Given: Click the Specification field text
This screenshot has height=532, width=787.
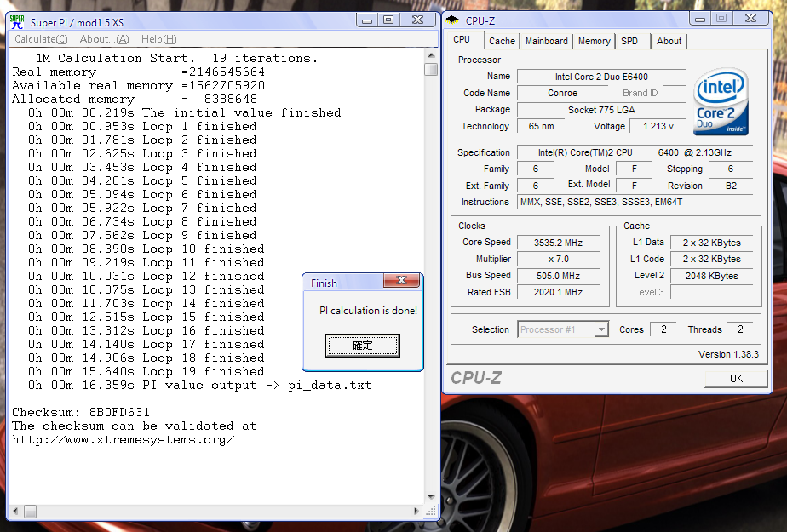Looking at the screenshot, I should pos(635,152).
